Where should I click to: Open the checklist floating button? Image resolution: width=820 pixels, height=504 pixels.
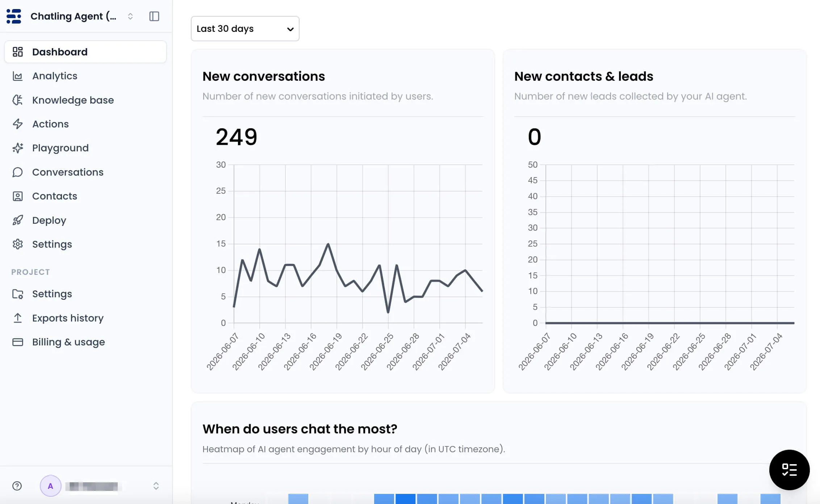click(789, 470)
